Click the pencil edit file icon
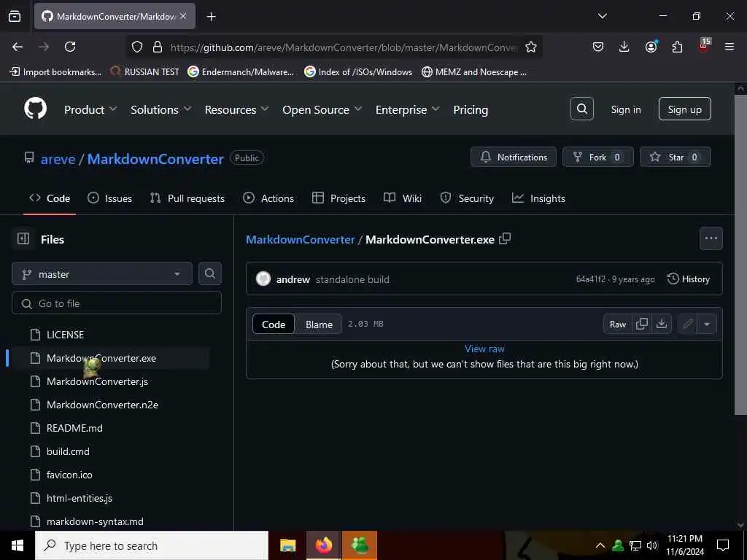 pyautogui.click(x=687, y=324)
